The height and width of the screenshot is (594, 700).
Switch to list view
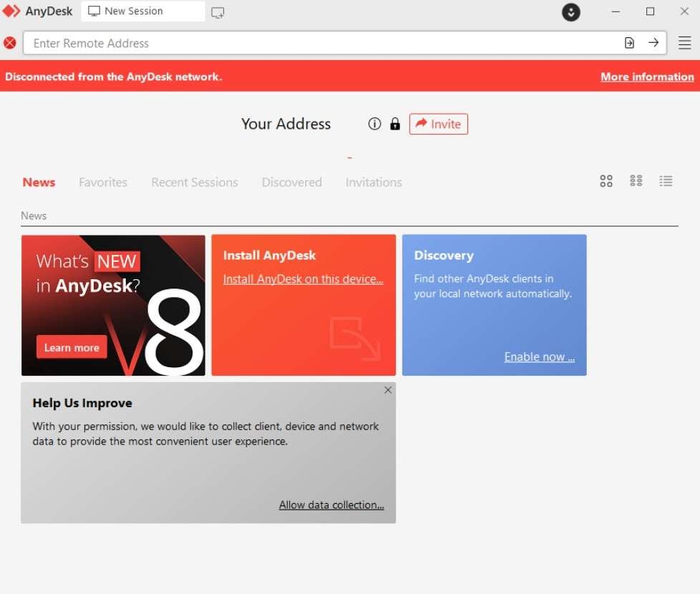(x=666, y=181)
